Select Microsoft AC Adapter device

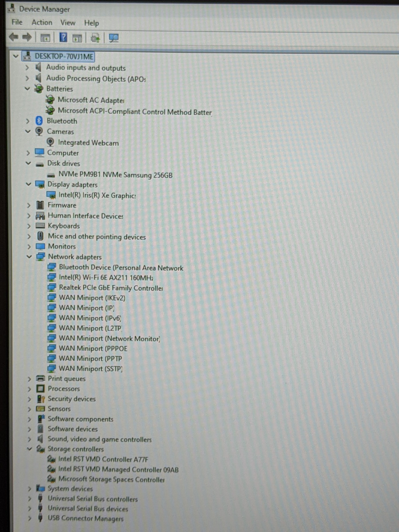pyautogui.click(x=91, y=100)
